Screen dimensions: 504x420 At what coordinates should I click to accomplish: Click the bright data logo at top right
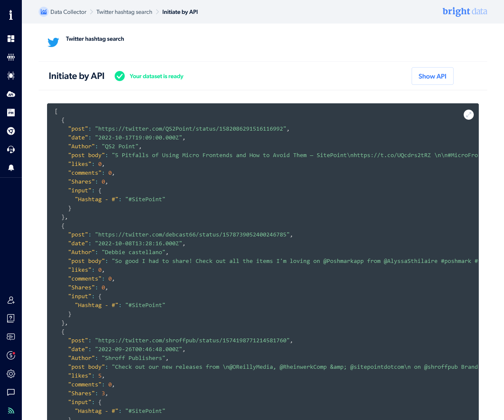point(465,11)
